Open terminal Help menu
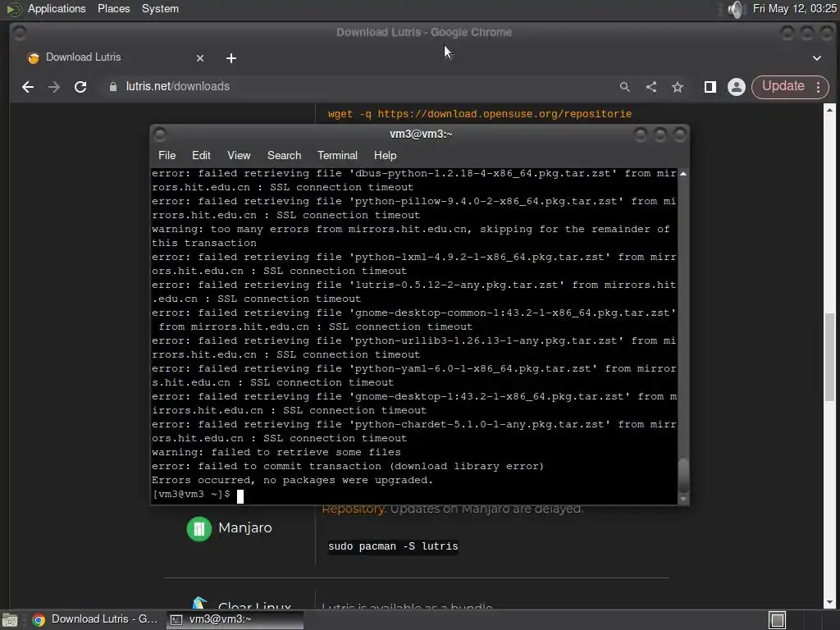This screenshot has width=840, height=630. click(386, 155)
